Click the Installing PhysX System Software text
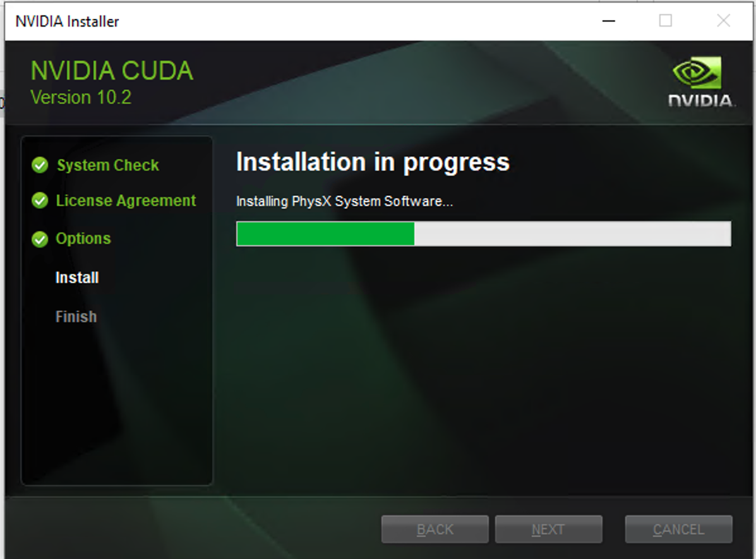The height and width of the screenshot is (559, 756). 344,201
